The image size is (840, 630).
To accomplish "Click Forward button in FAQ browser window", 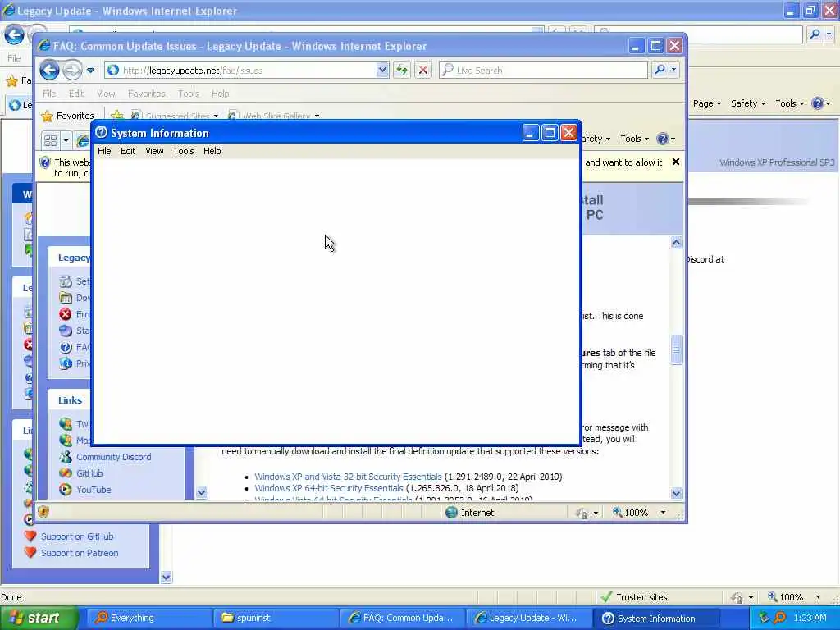I will (x=72, y=71).
